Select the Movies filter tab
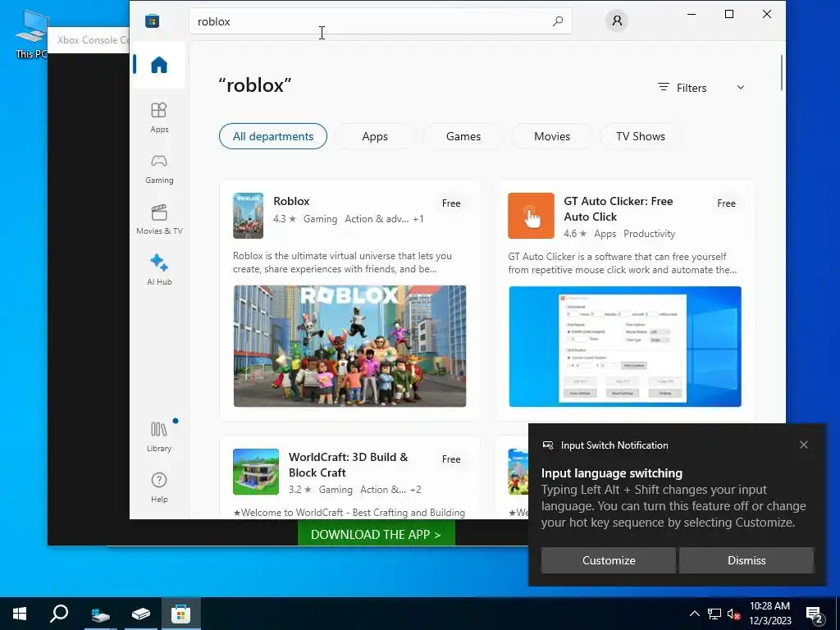The image size is (840, 630). click(552, 136)
